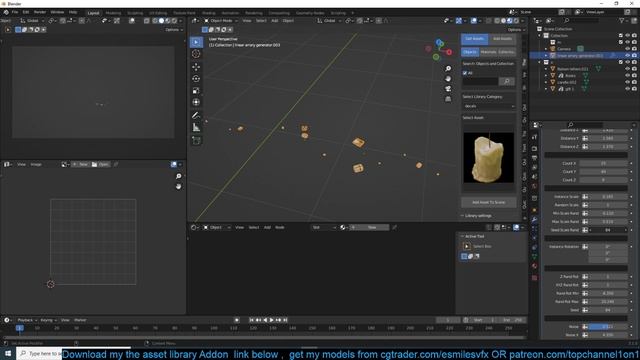Adjust the Seed Scale Rand value field

point(607,230)
